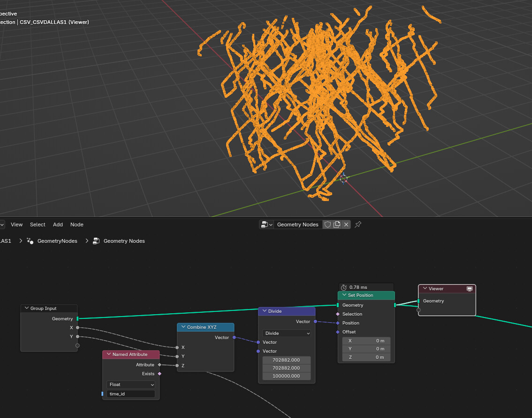Open the View menu in node editor

[16, 224]
